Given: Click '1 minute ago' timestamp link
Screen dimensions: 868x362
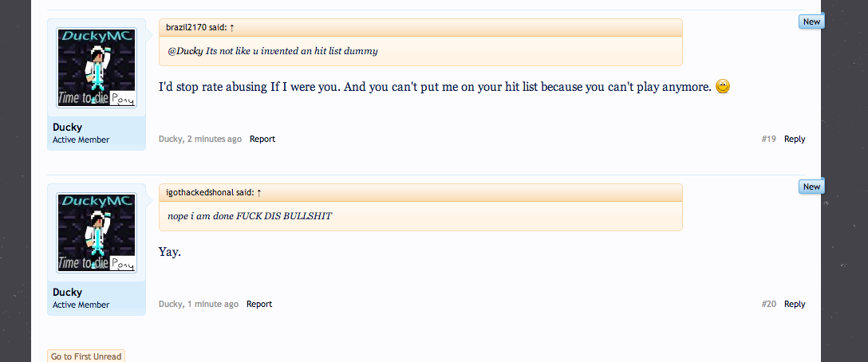Looking at the screenshot, I should point(213,304).
